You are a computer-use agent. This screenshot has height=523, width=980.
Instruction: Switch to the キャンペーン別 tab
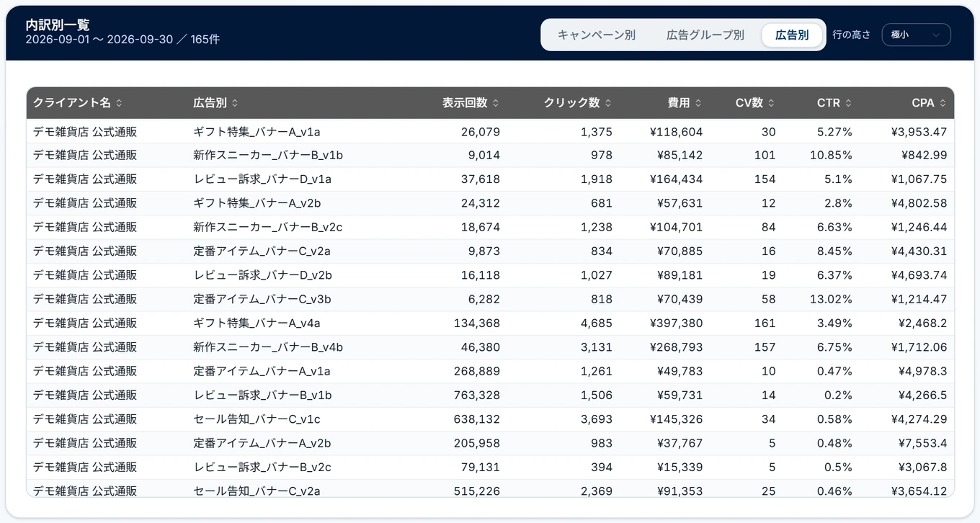[x=597, y=35]
